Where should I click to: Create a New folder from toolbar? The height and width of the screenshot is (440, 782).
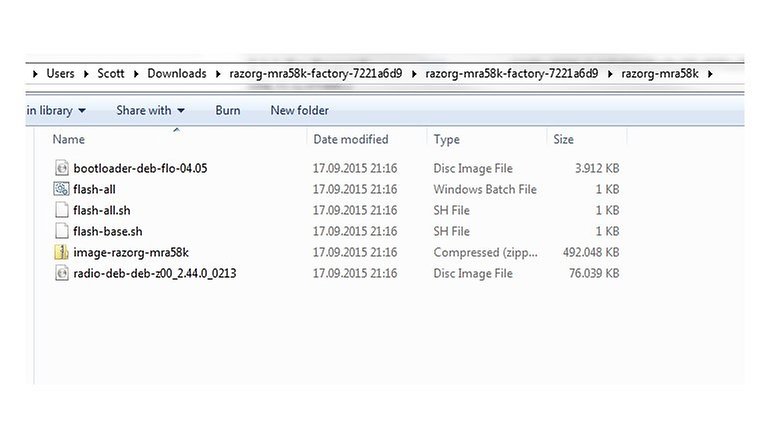coord(299,110)
